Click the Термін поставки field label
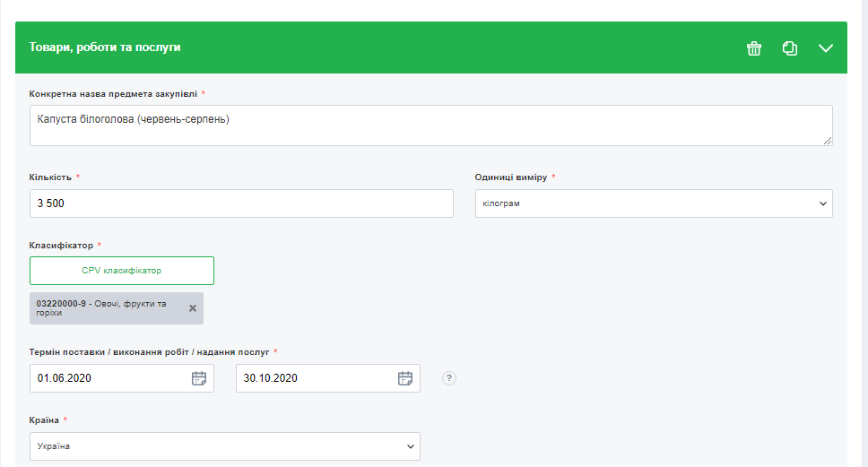Viewport: 868px width, 467px height. [149, 351]
